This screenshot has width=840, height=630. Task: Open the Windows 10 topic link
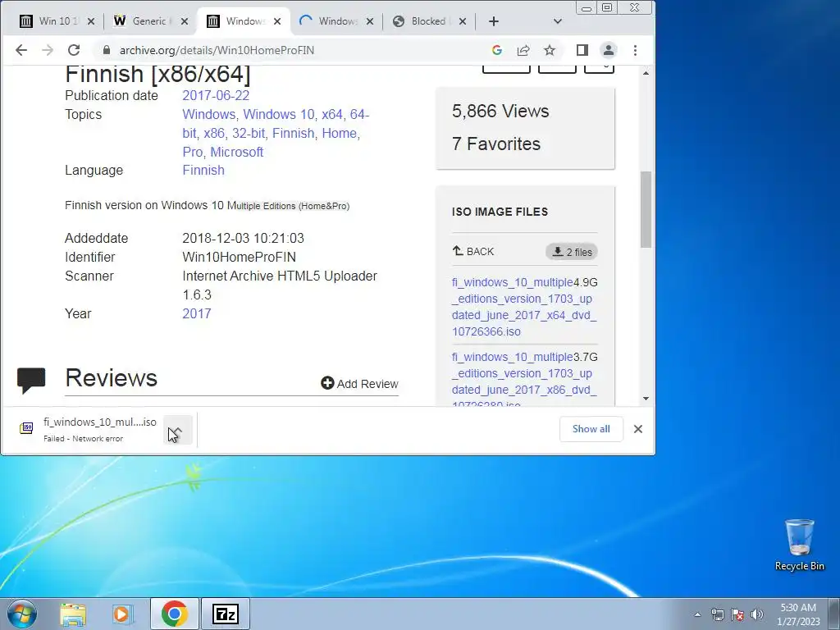coord(279,114)
